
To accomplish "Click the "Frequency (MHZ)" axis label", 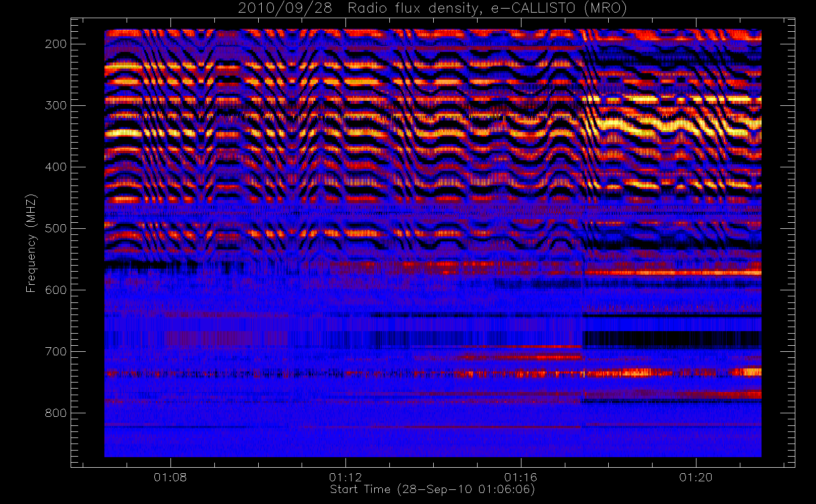I will tap(31, 243).
